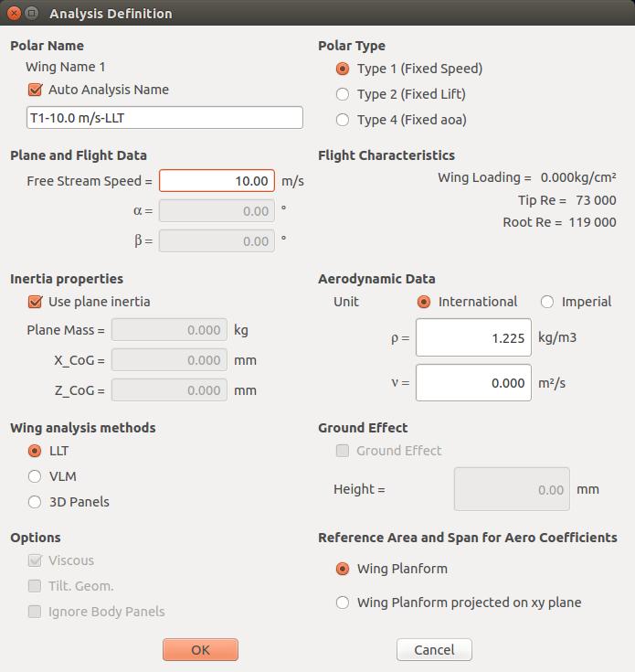Select Type 1 (Fixed Speed) polar
This screenshot has width=635, height=672.
tap(343, 69)
